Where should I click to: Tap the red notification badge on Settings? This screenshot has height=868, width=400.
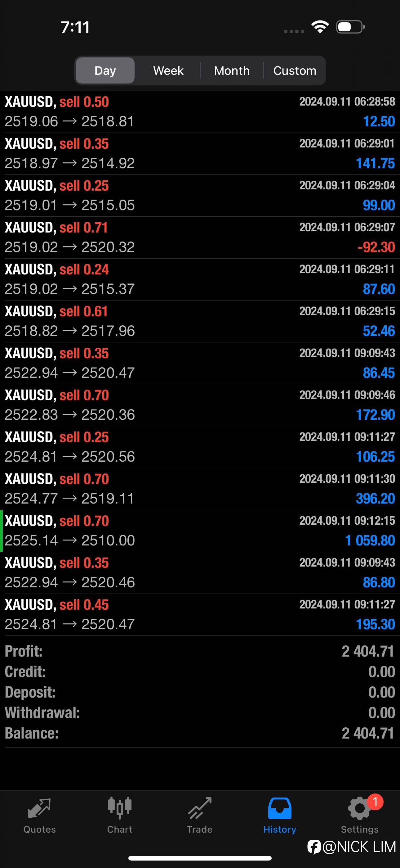[375, 802]
